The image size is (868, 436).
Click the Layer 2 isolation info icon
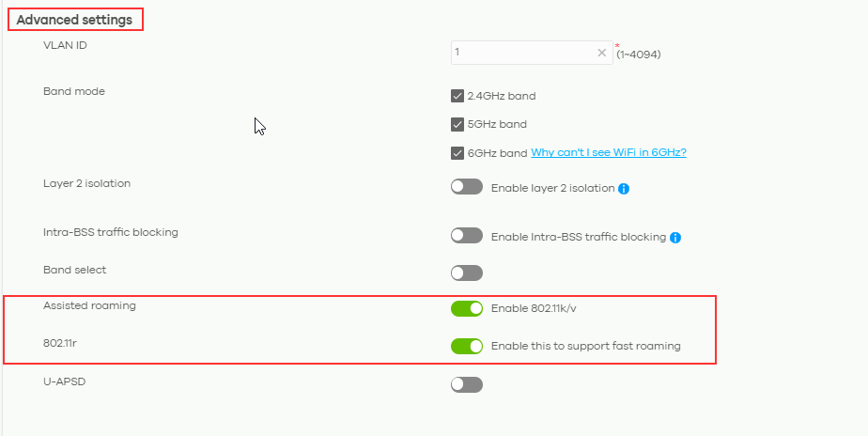pos(625,189)
